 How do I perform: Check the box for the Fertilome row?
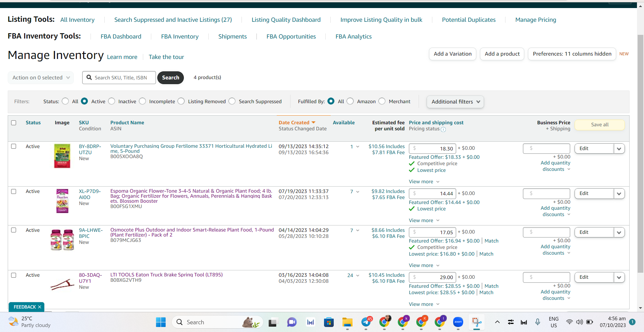coord(14,146)
